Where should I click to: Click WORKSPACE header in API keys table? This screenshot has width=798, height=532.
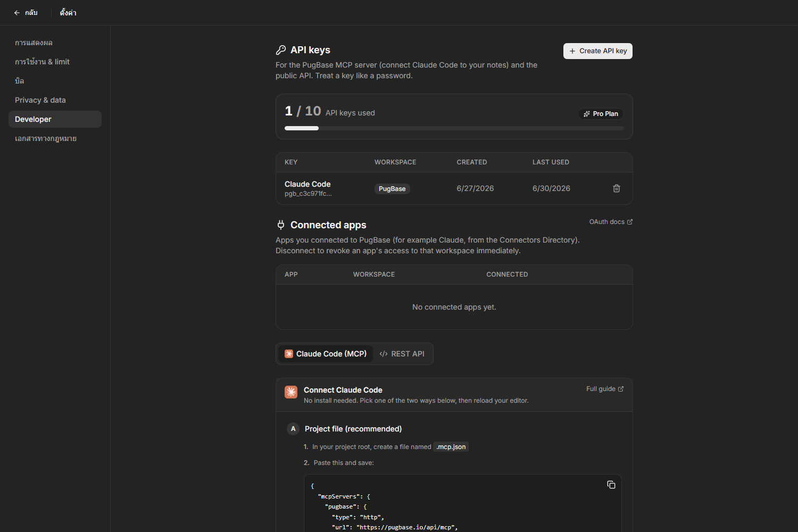395,162
